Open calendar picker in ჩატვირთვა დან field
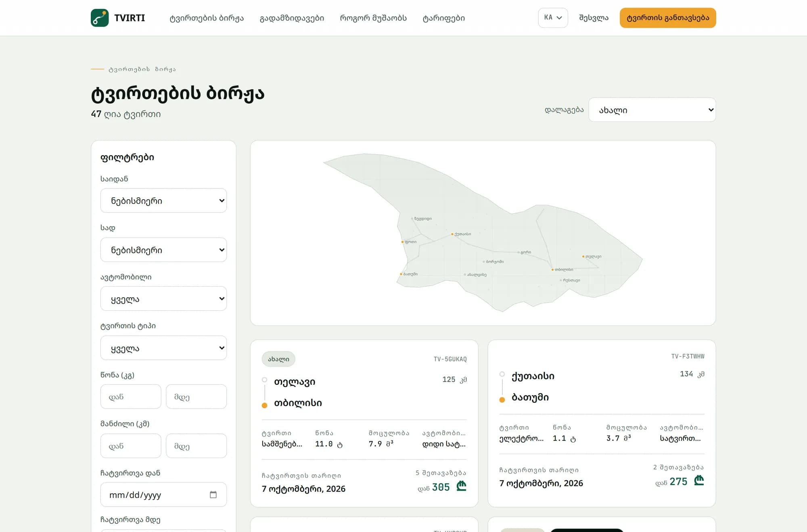This screenshot has width=807, height=532. (x=213, y=494)
